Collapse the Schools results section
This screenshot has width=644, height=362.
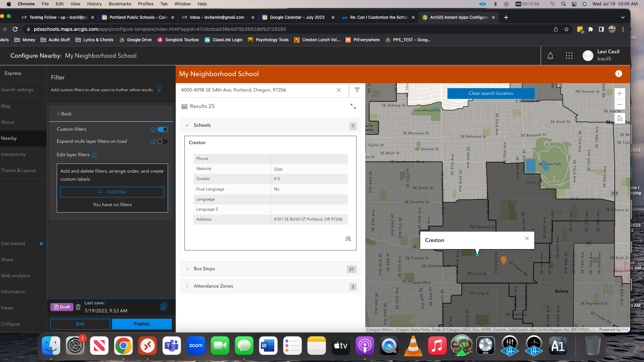(187, 125)
